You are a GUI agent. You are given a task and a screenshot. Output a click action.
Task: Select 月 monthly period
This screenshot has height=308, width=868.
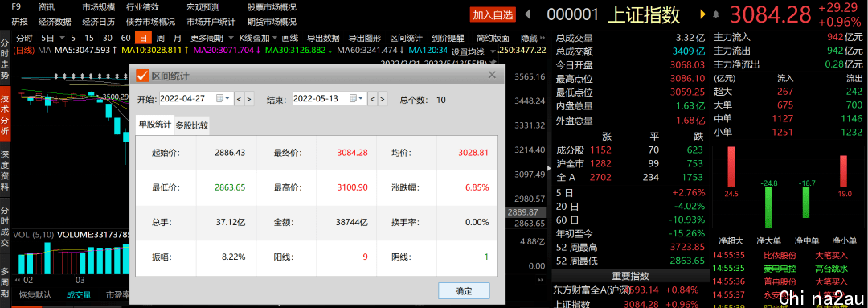coord(177,39)
